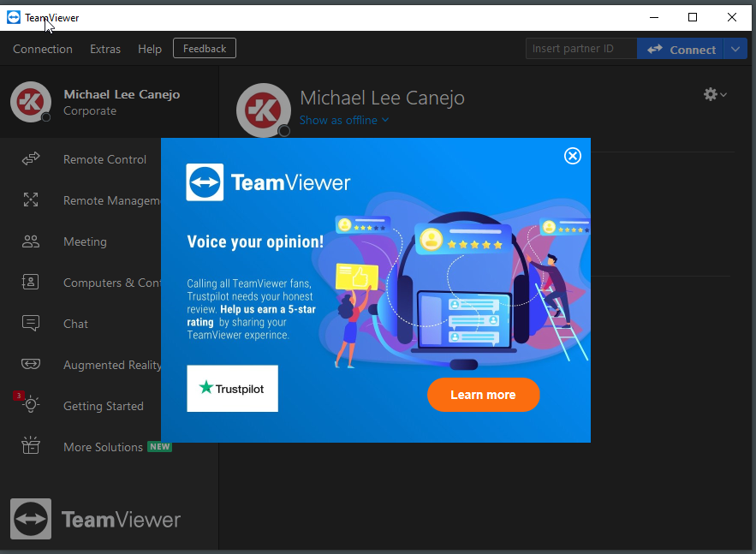The width and height of the screenshot is (756, 554).
Task: Click the NEW badge beside More Solutions
Action: pyautogui.click(x=159, y=447)
